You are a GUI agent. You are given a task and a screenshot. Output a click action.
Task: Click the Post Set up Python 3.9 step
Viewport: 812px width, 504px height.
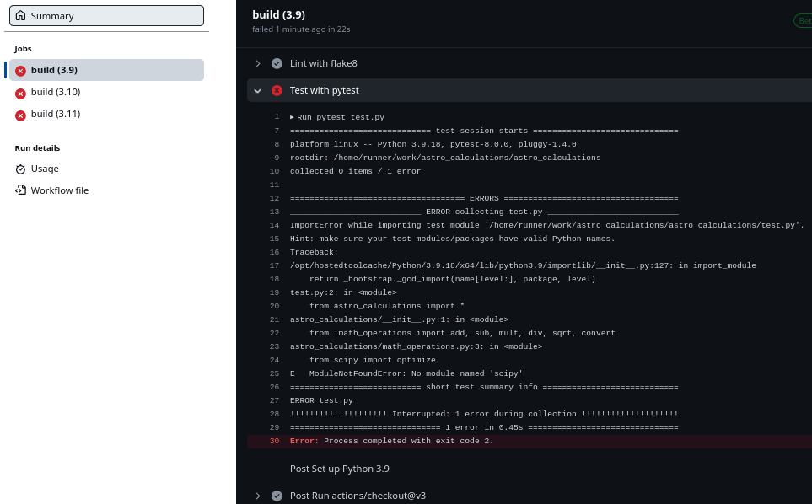[339, 468]
